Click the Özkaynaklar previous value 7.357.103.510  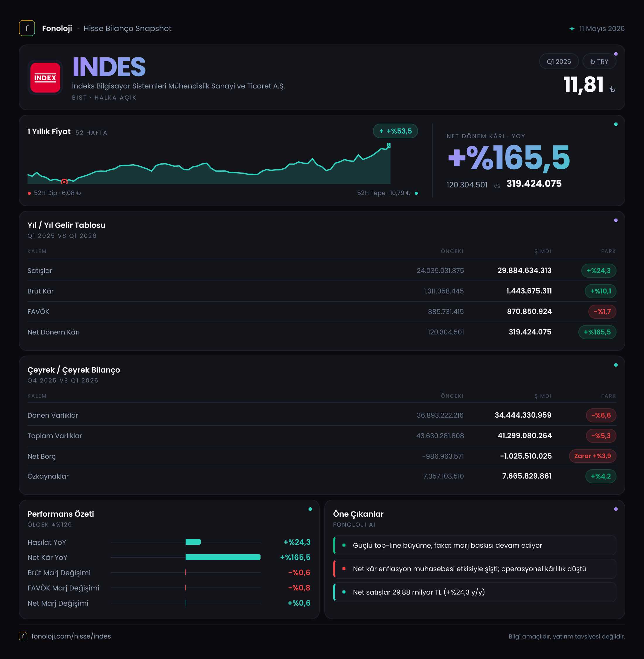pyautogui.click(x=443, y=476)
